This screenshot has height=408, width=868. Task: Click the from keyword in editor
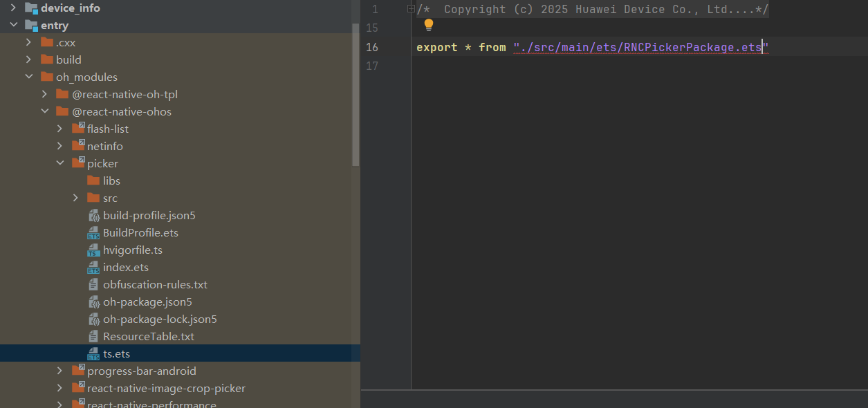pyautogui.click(x=492, y=47)
